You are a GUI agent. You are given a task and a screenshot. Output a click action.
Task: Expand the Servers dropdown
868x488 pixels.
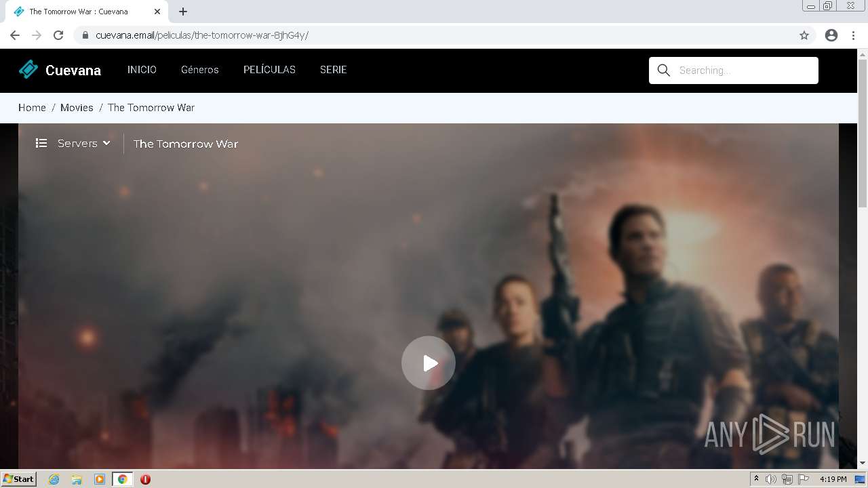point(83,144)
